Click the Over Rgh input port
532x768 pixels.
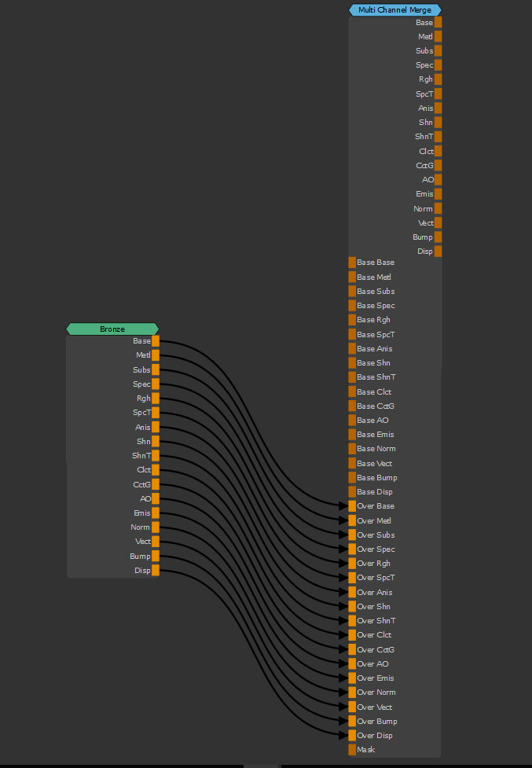[352, 564]
